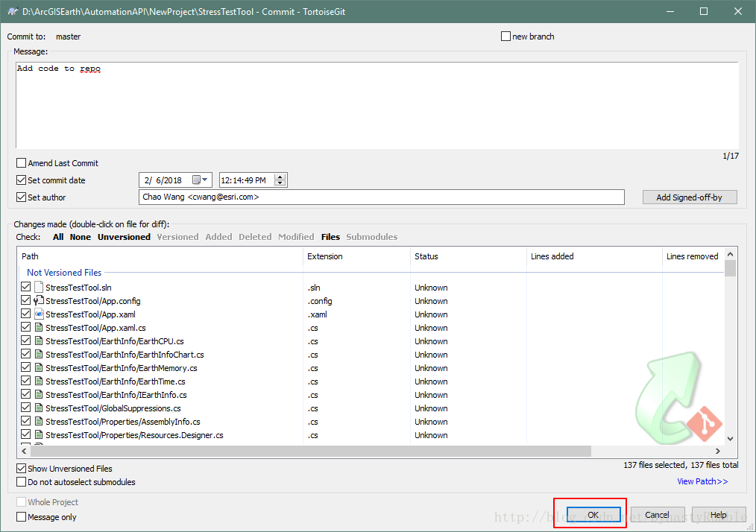Uncheck Set author option
Screen dimensions: 756x532
tap(21, 197)
